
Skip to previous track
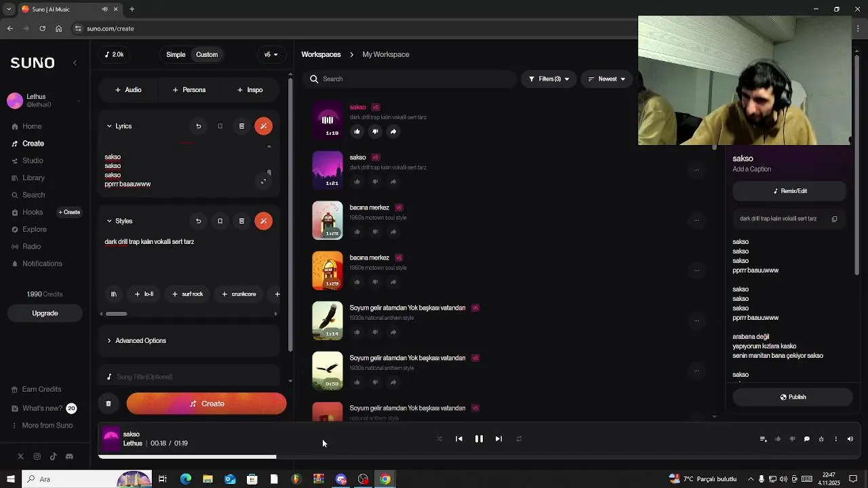[x=459, y=439]
